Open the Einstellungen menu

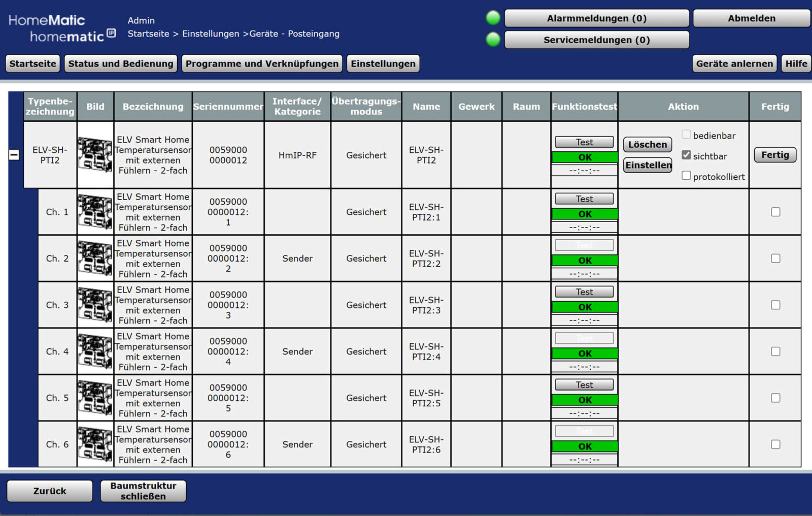tap(383, 63)
